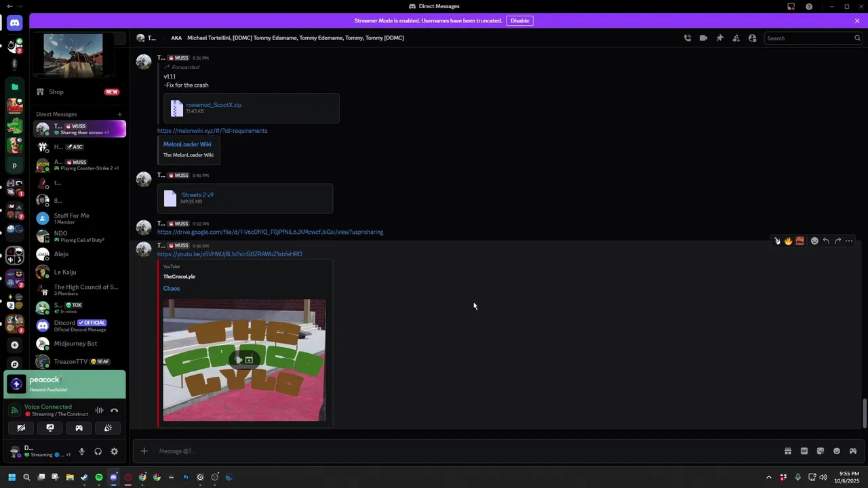This screenshot has height=488, width=868.
Task: React with fire emoji on message
Action: pos(788,241)
